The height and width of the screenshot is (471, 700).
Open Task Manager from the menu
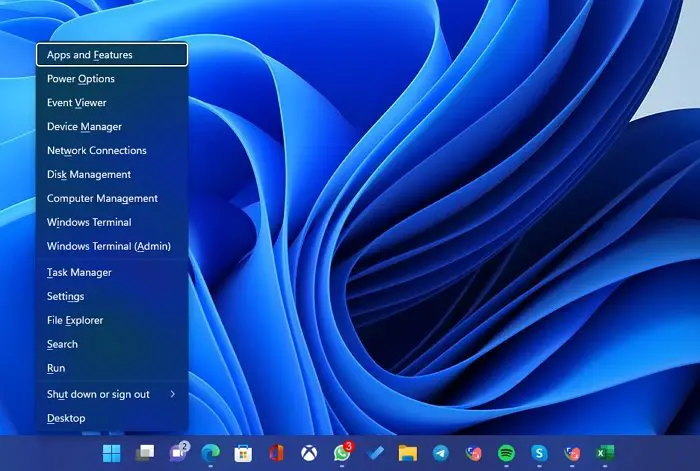click(112, 272)
